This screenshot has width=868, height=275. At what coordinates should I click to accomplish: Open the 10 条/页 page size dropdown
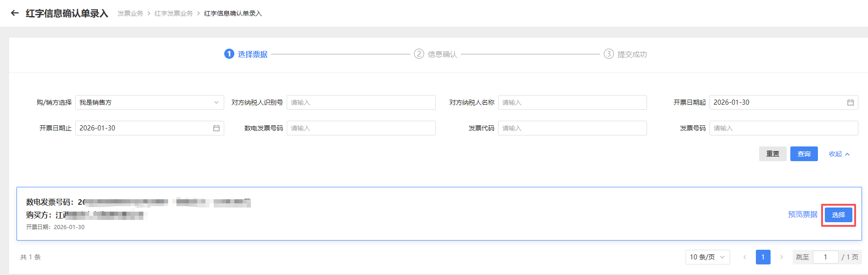coord(708,257)
